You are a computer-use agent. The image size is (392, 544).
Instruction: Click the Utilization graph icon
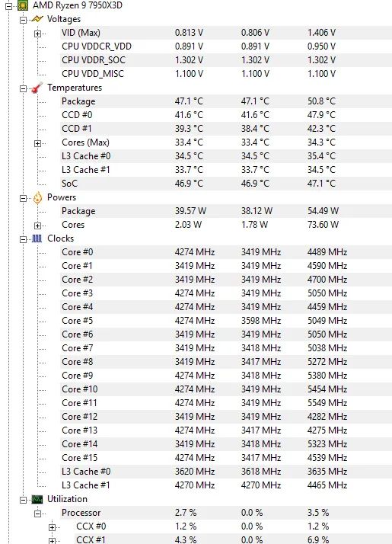[37, 499]
